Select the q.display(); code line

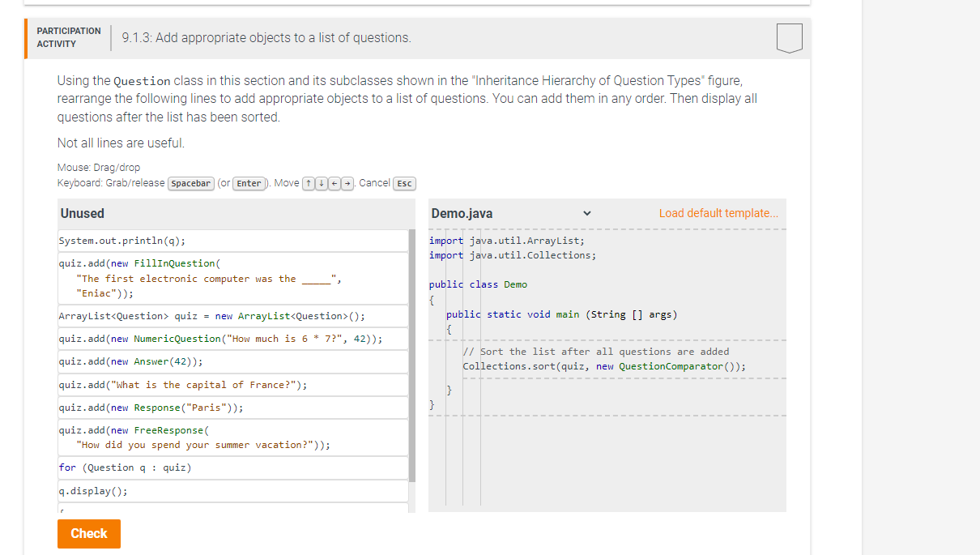pos(233,491)
